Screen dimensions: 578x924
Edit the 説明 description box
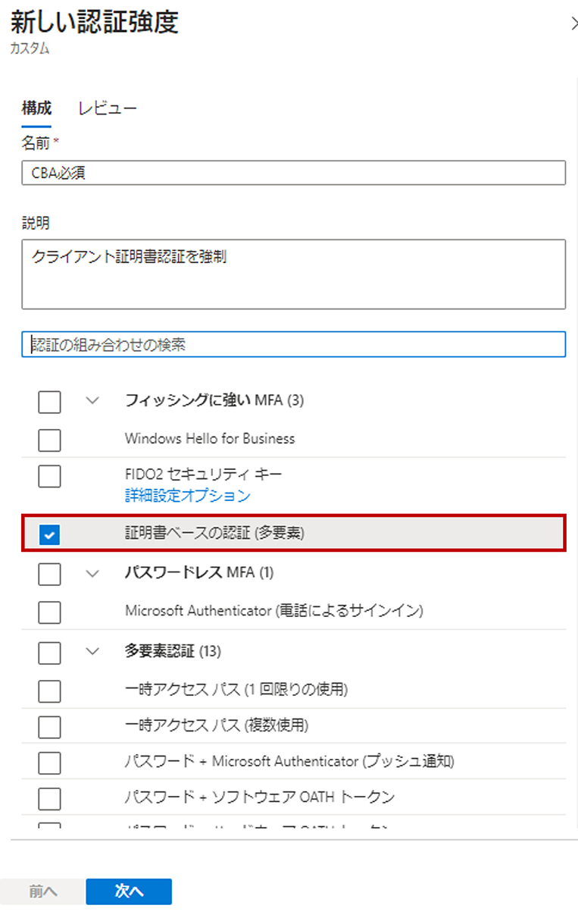pos(293,274)
